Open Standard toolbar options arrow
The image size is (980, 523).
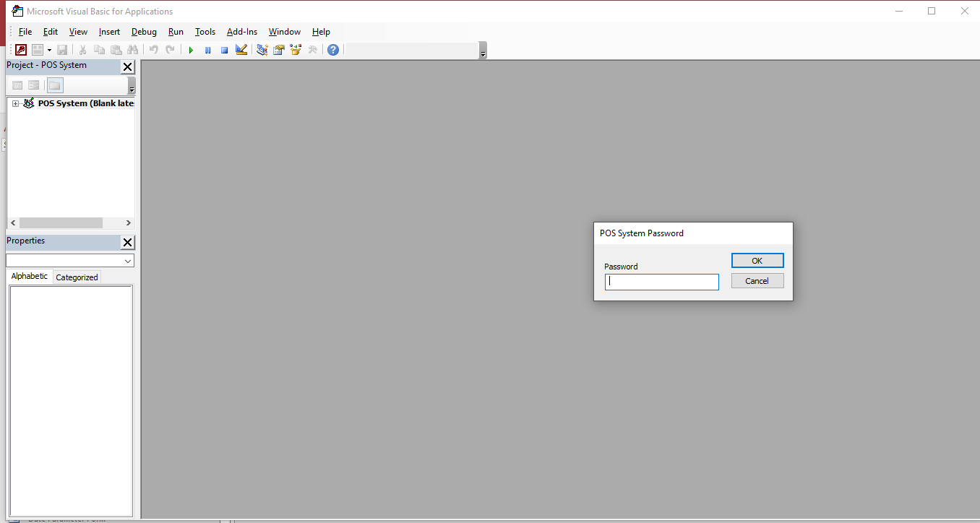coord(483,51)
